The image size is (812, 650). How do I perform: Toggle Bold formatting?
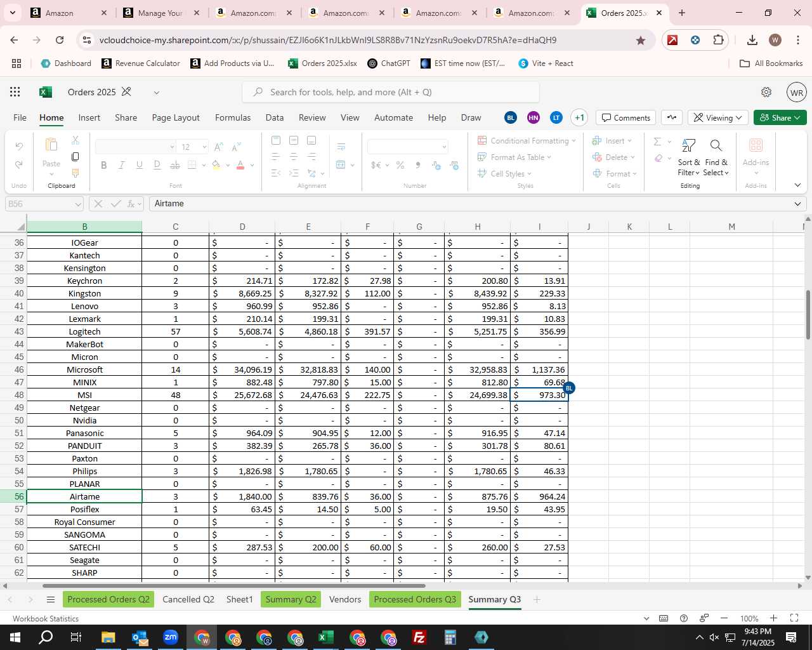103,165
